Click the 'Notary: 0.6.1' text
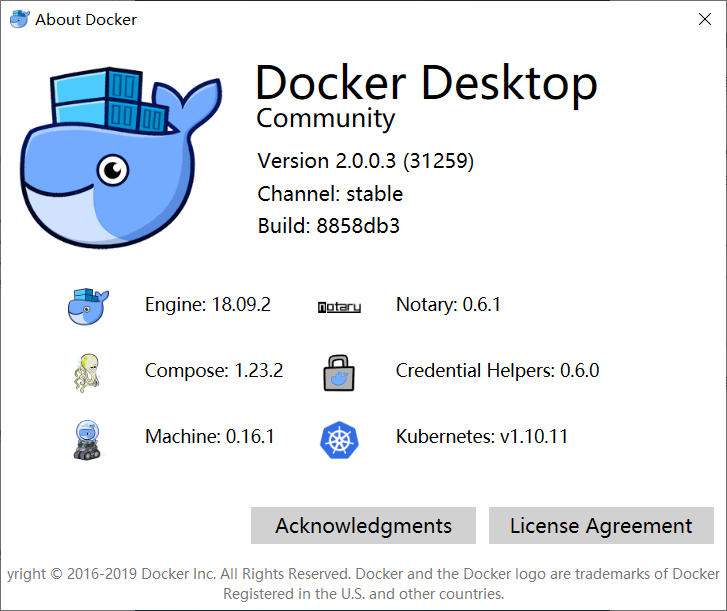727x611 pixels. pyautogui.click(x=448, y=305)
